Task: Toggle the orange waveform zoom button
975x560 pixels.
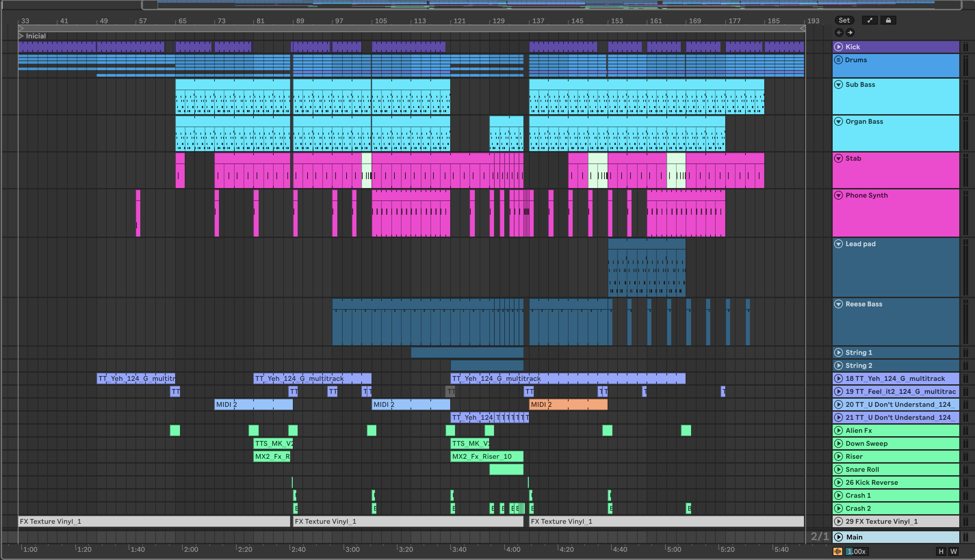Action: pos(837,551)
